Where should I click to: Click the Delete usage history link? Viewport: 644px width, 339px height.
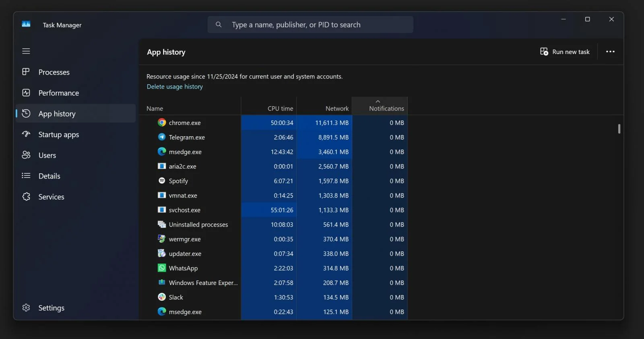tap(175, 87)
